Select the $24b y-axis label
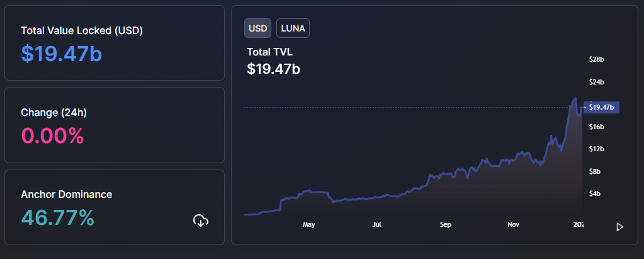The height and width of the screenshot is (259, 644). coord(596,82)
